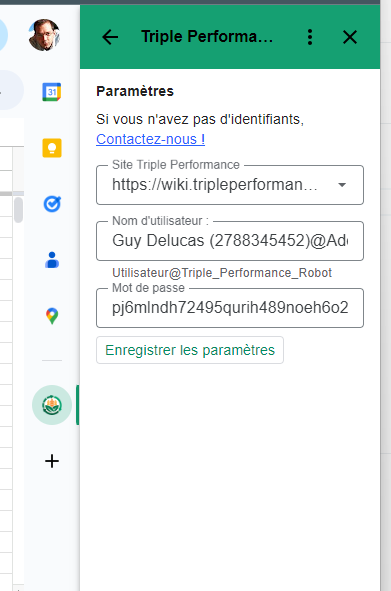Screen dimensions: 391x591
Task: Focus the Mot de passe field
Action: pyautogui.click(x=230, y=308)
